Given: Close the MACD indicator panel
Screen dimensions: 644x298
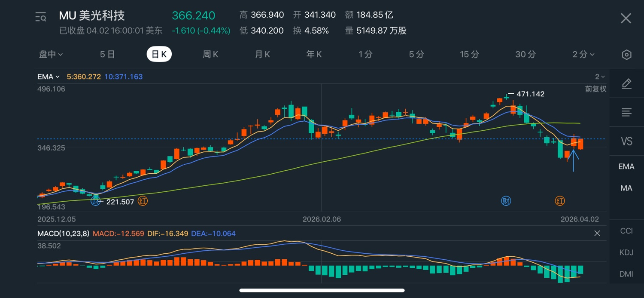Looking at the screenshot, I should (x=597, y=233).
